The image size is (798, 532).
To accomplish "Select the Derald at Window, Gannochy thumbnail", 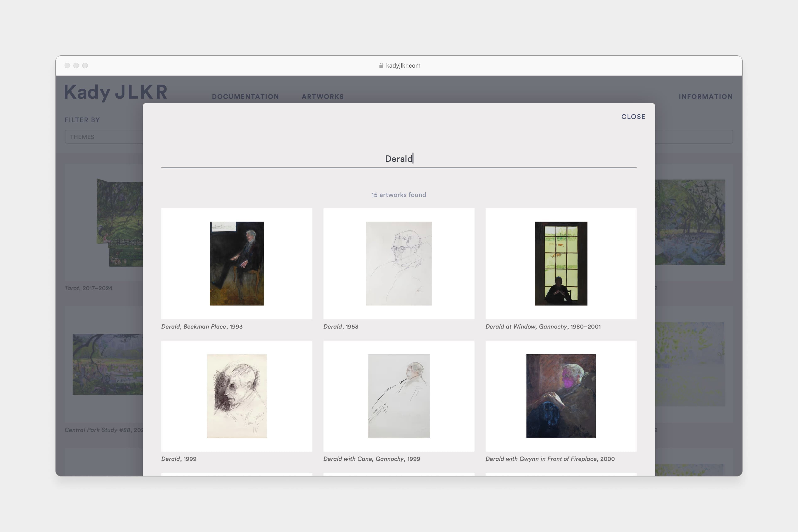I will pos(560,264).
